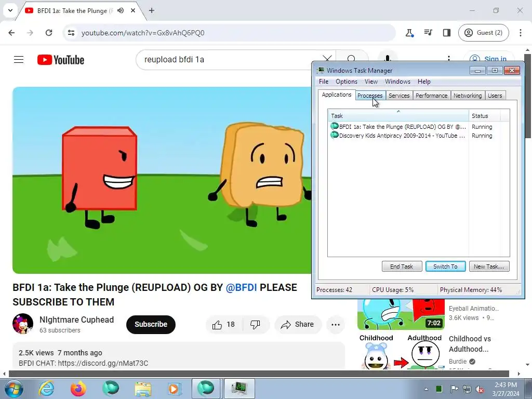
Task: Launch Internet Explorer from taskbar
Action: pos(46,389)
